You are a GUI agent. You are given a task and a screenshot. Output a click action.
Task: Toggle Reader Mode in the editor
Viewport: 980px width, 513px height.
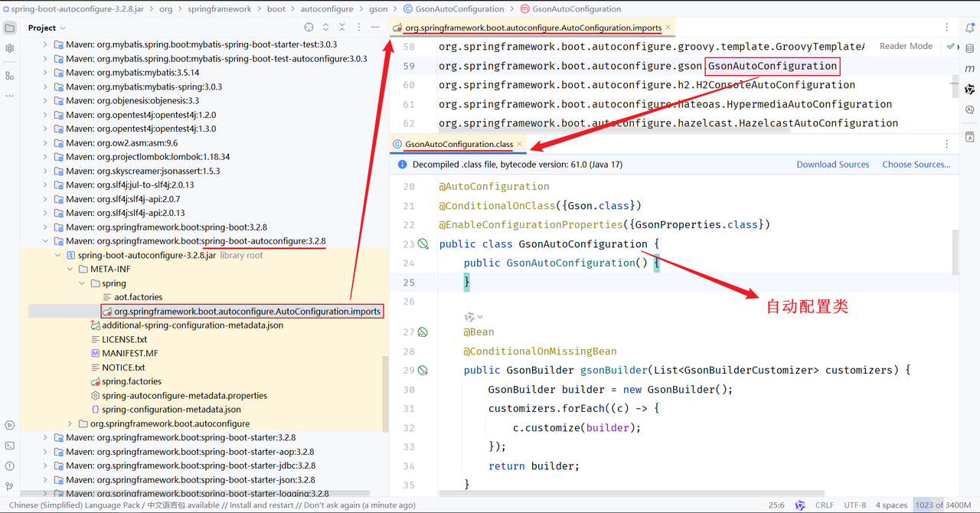tap(906, 46)
